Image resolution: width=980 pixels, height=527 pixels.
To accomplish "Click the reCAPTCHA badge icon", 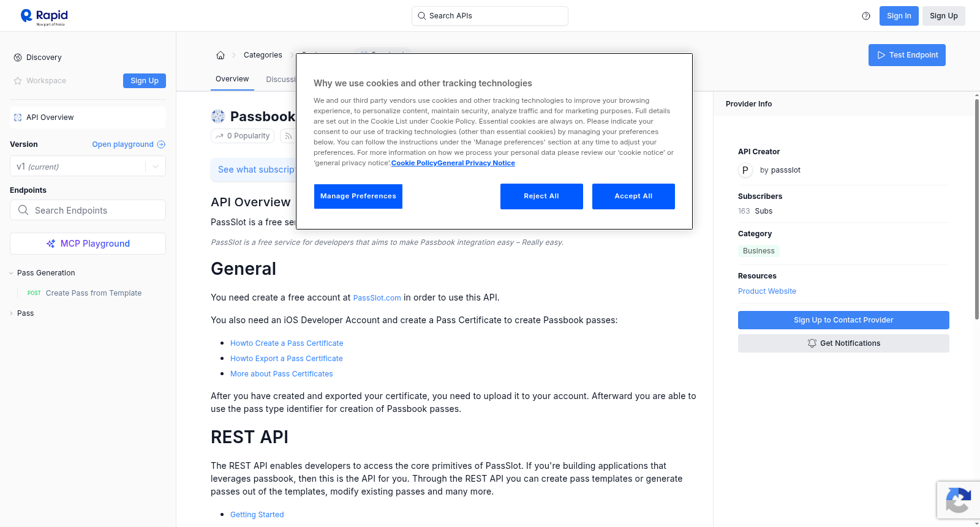I will 958,500.
